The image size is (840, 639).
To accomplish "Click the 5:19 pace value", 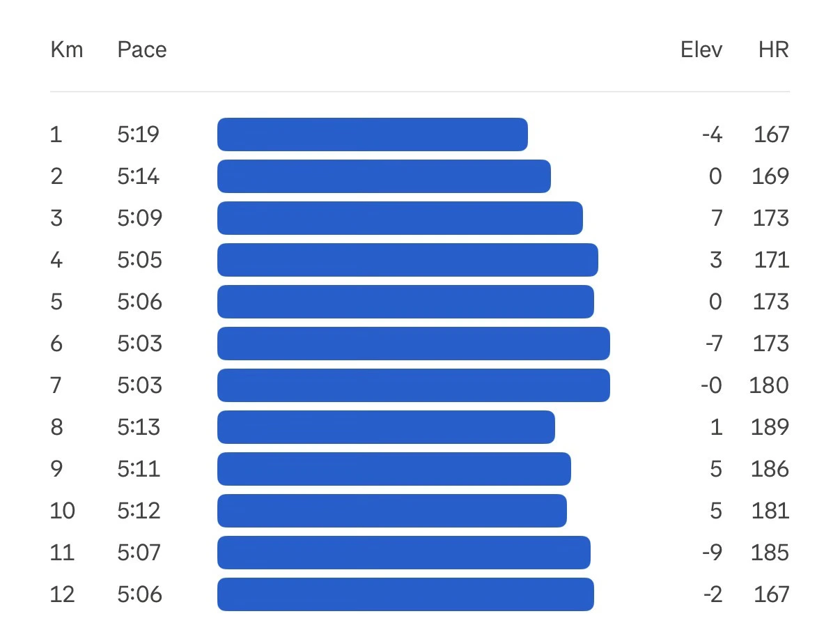I will coord(139,134).
